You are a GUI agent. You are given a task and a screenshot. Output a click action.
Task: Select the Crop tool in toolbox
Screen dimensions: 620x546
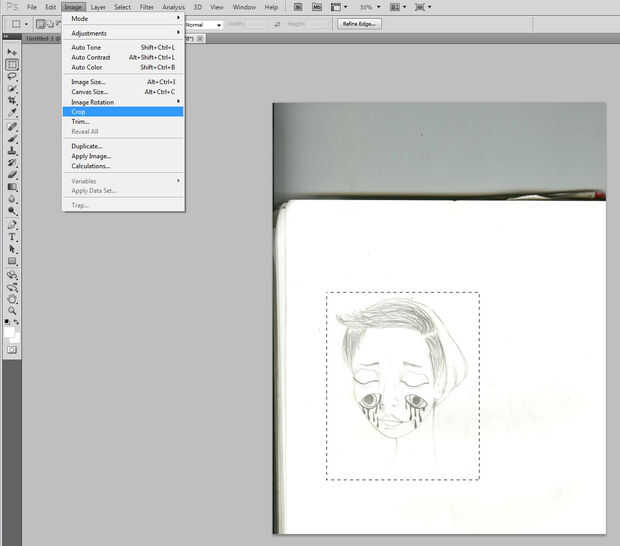pyautogui.click(x=12, y=101)
